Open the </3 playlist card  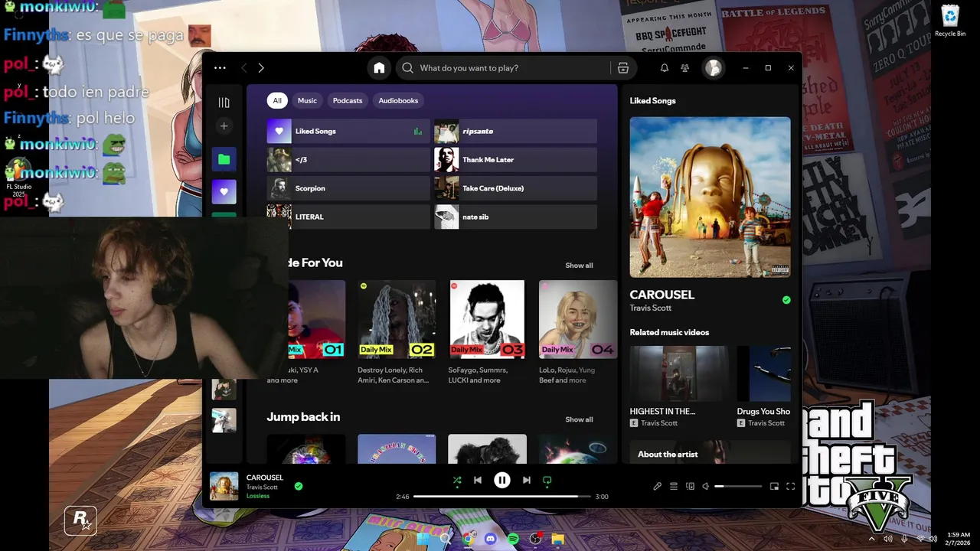348,159
